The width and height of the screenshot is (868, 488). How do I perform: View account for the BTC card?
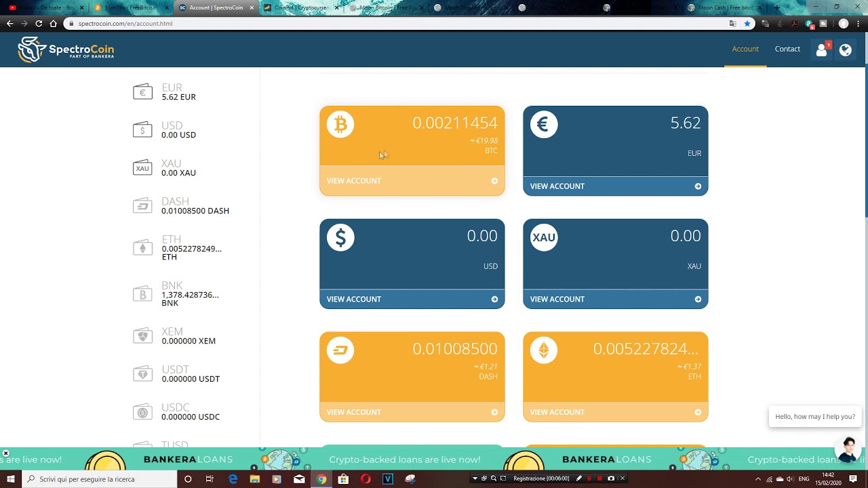click(412, 181)
